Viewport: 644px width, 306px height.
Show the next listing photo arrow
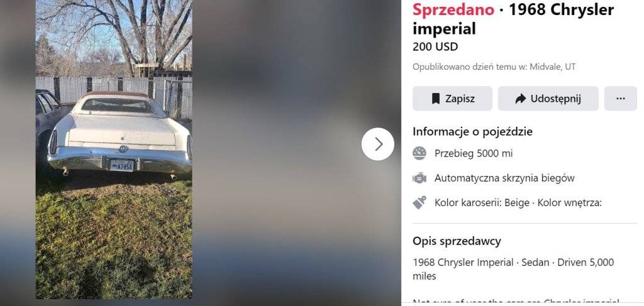378,144
